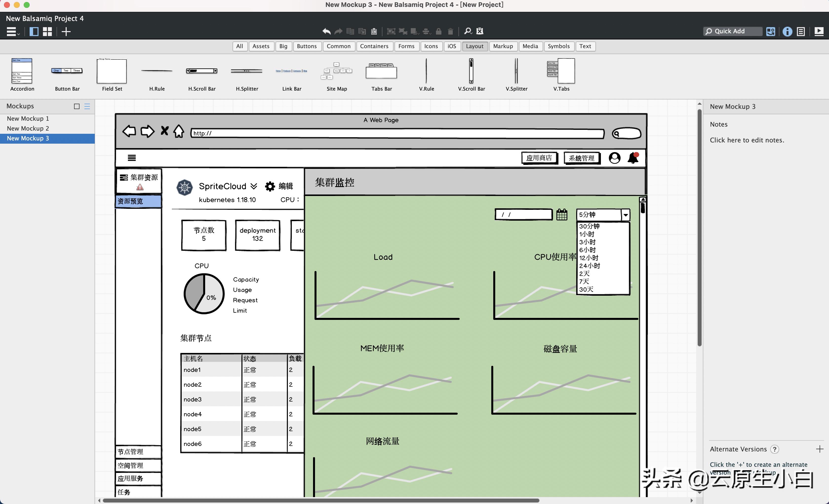The image size is (829, 504).
Task: Click the video tutorials icon at top right
Action: 819,31
